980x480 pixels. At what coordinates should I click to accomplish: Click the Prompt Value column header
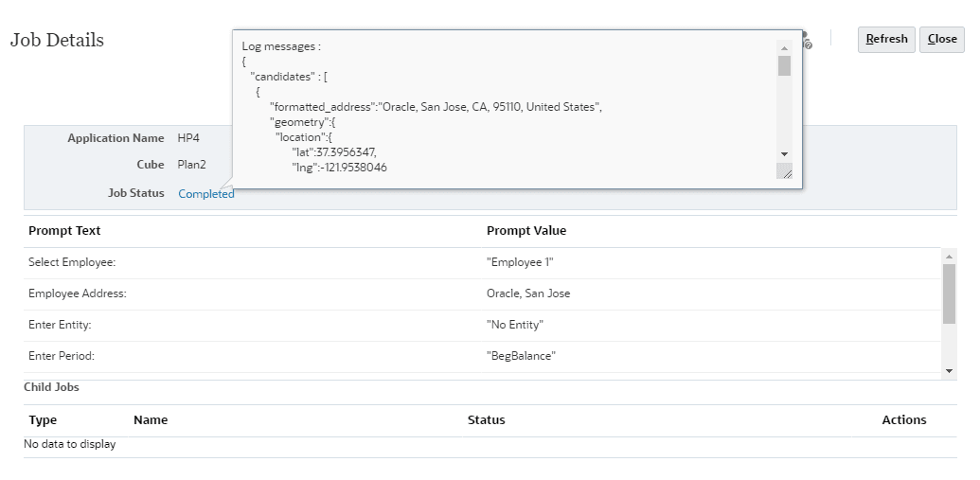click(526, 231)
